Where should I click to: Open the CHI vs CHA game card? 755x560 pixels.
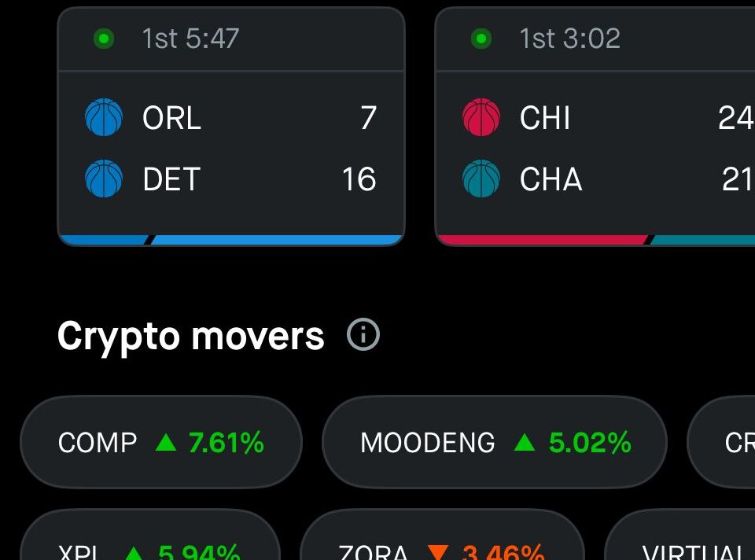click(x=596, y=126)
